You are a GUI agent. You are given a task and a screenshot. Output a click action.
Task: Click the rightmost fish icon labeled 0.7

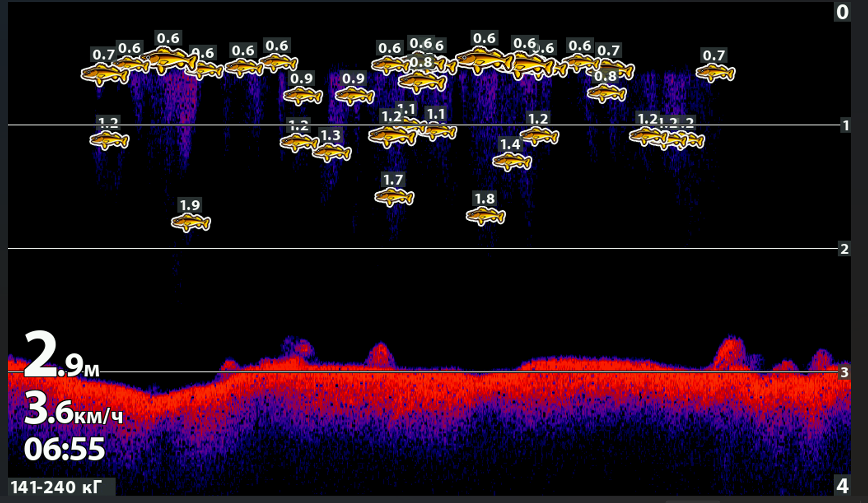(x=715, y=73)
